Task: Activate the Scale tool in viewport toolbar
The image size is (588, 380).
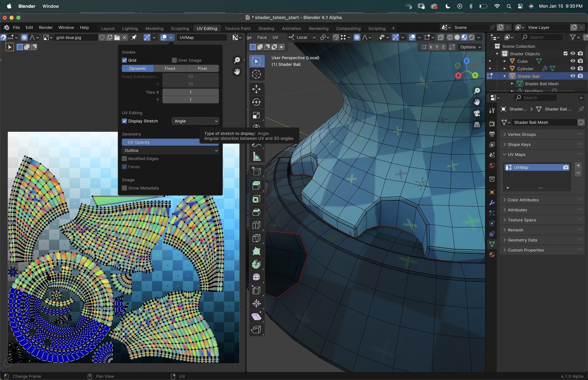Action: 256,115
